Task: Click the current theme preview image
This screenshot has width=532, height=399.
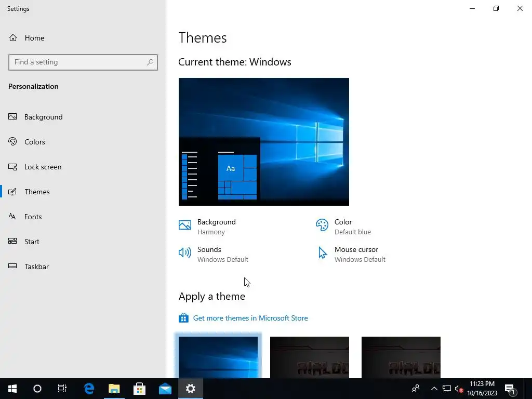Action: click(263, 142)
